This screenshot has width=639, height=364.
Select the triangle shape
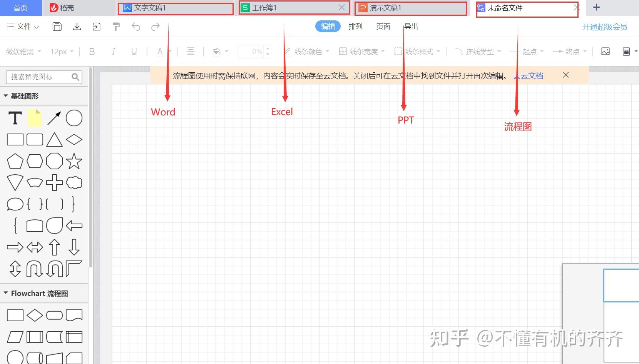[54, 140]
